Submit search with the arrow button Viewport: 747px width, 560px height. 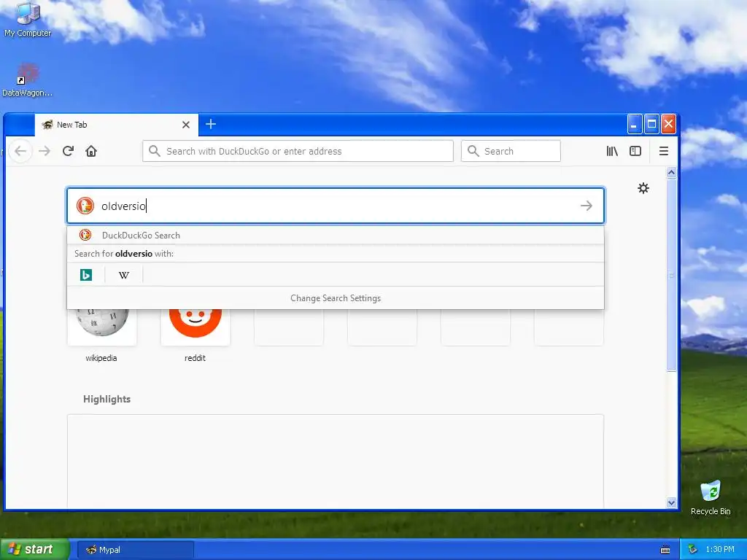pos(587,206)
